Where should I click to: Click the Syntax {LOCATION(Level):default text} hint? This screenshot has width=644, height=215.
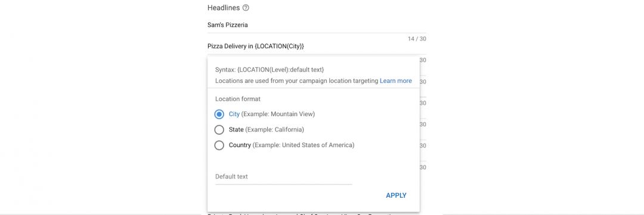coord(270,70)
